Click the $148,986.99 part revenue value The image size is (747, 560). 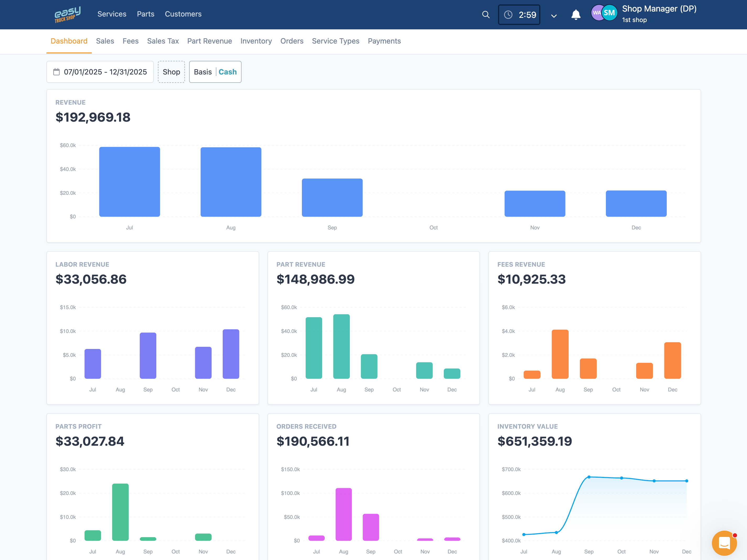[x=316, y=279]
